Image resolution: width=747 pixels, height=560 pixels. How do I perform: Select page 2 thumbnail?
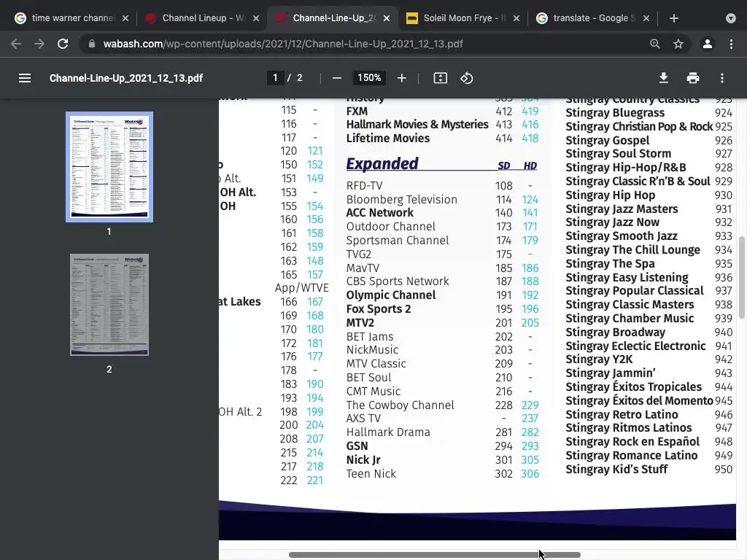[109, 305]
